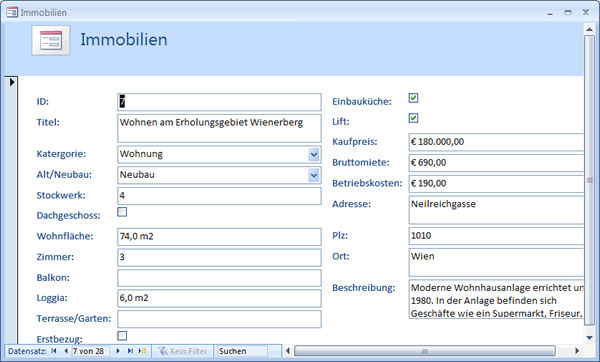Click the Immobilien header title
Image resolution: width=600 pixels, height=362 pixels.
click(x=124, y=40)
